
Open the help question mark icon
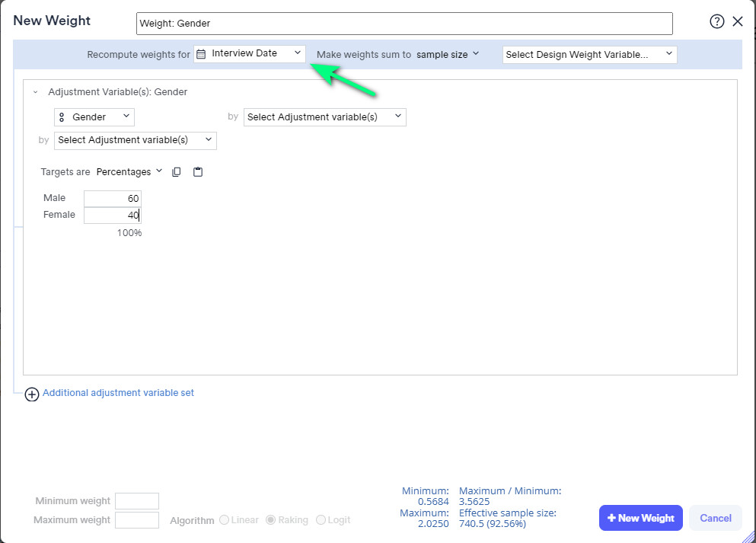coord(716,21)
